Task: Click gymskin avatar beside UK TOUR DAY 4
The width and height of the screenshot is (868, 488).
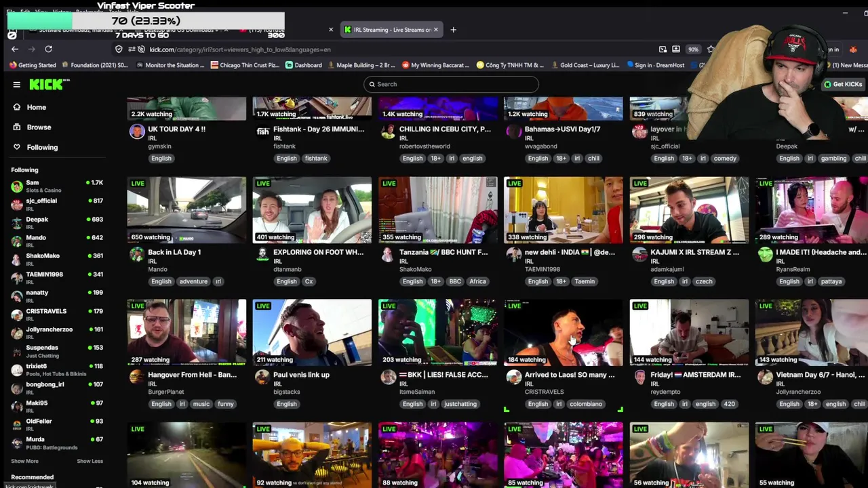Action: pyautogui.click(x=137, y=131)
